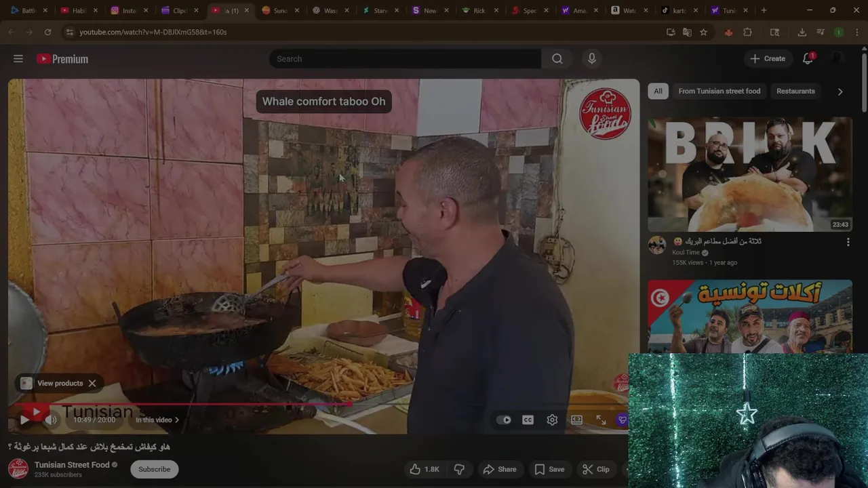Image resolution: width=868 pixels, height=488 pixels.
Task: Create a clip with the Clip button
Action: point(596,469)
